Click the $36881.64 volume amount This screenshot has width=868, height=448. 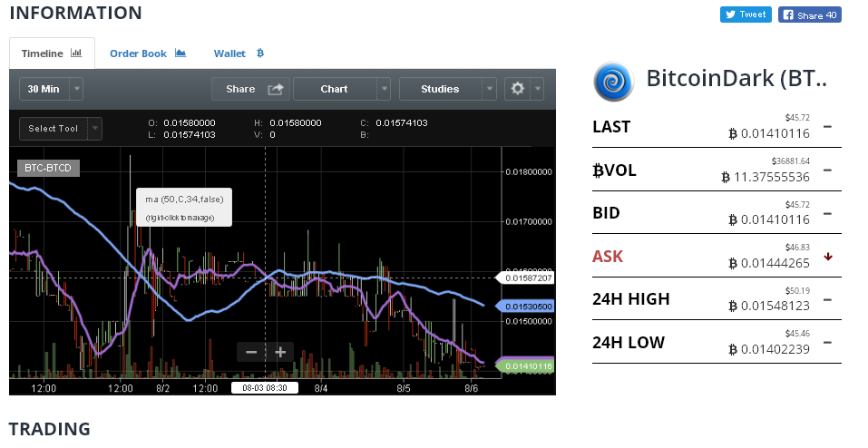(791, 161)
